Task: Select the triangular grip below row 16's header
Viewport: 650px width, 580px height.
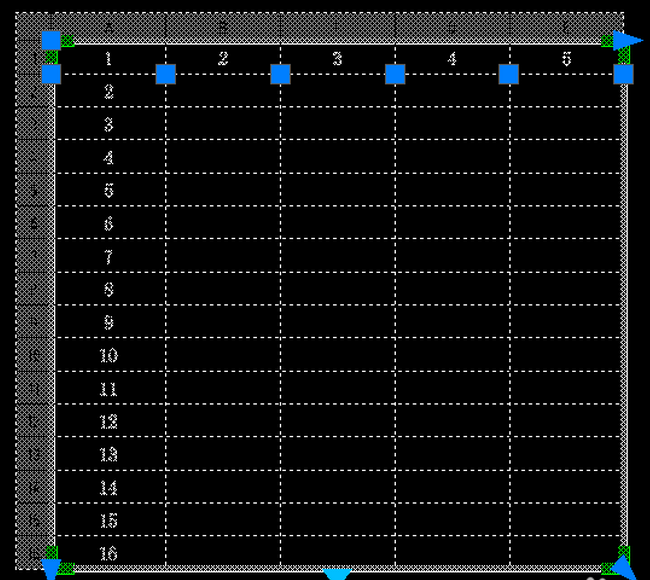Action: [51, 569]
